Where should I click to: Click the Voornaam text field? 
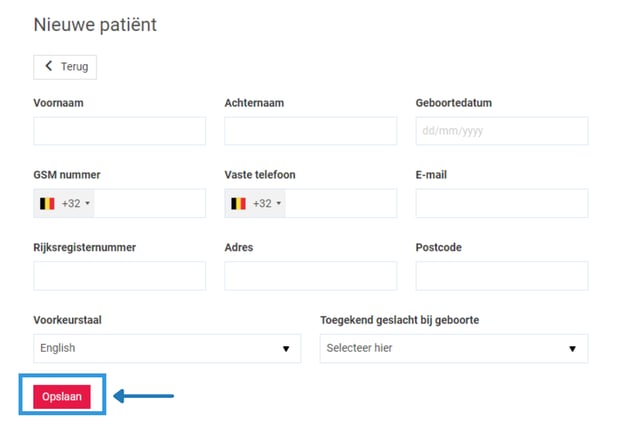coord(119,131)
